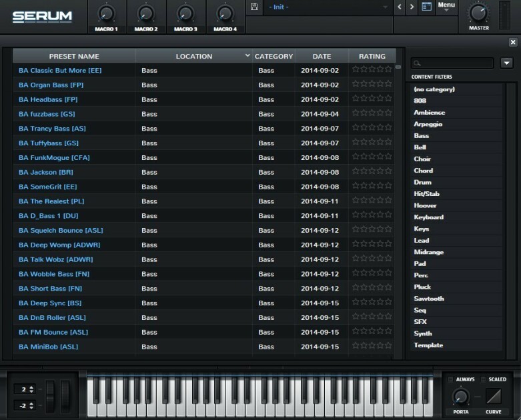The width and height of the screenshot is (521, 420).
Task: Rate BA Deep Sync [BS] with the star rating
Action: click(x=372, y=303)
